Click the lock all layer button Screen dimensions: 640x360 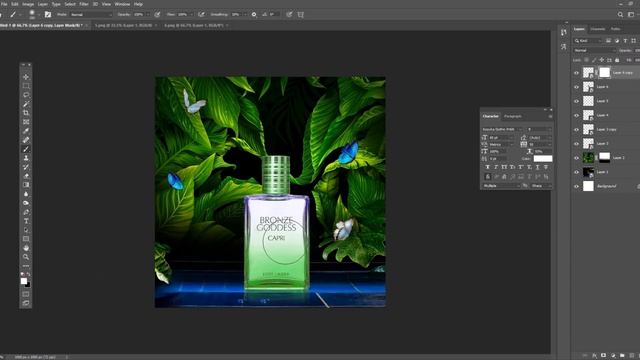[617, 60]
